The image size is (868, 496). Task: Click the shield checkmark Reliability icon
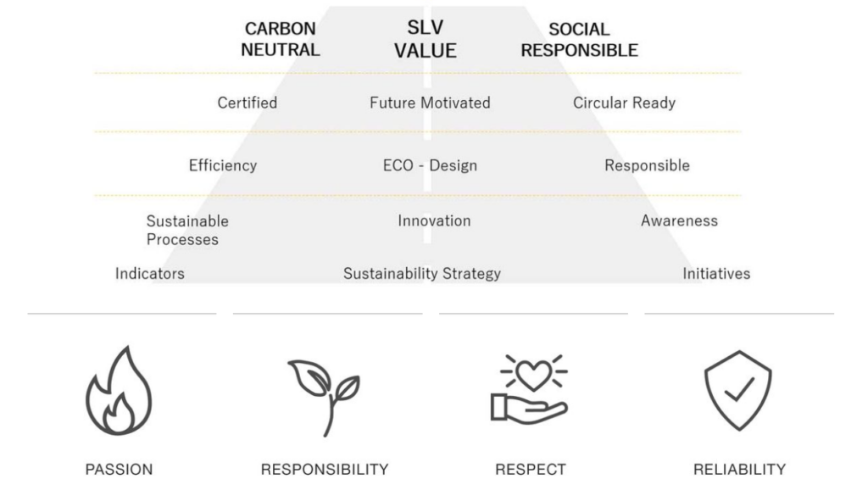pyautogui.click(x=738, y=390)
